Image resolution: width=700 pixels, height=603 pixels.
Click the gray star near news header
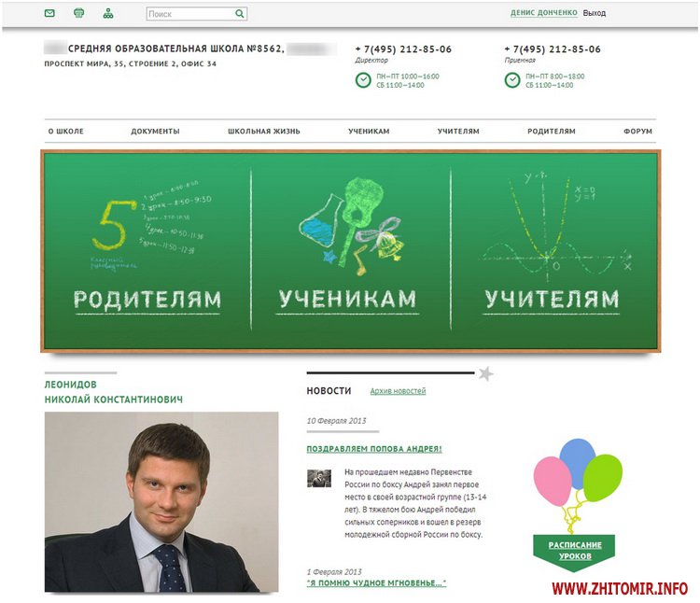click(485, 373)
